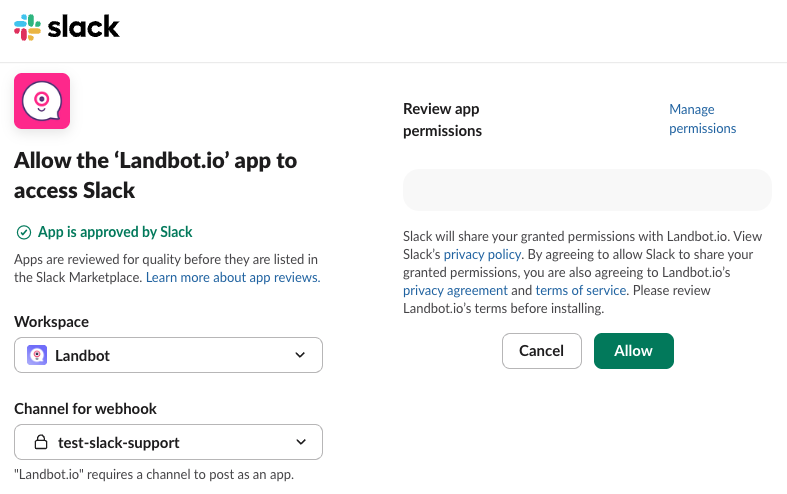Click the green approved checkmark icon

(24, 232)
